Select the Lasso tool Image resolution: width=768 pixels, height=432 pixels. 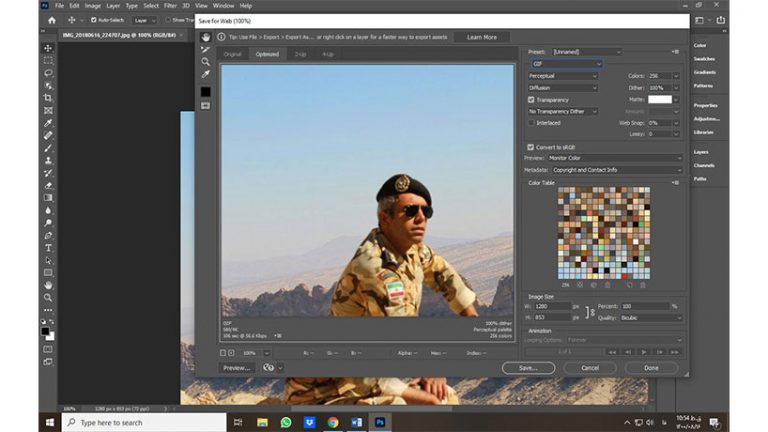[x=48, y=73]
